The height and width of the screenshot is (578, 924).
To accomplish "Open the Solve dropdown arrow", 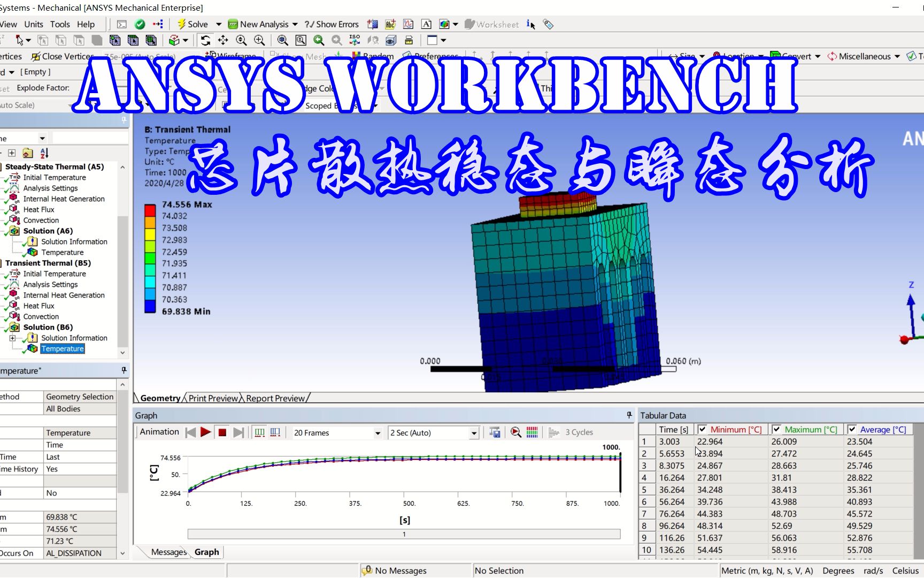I will (218, 24).
